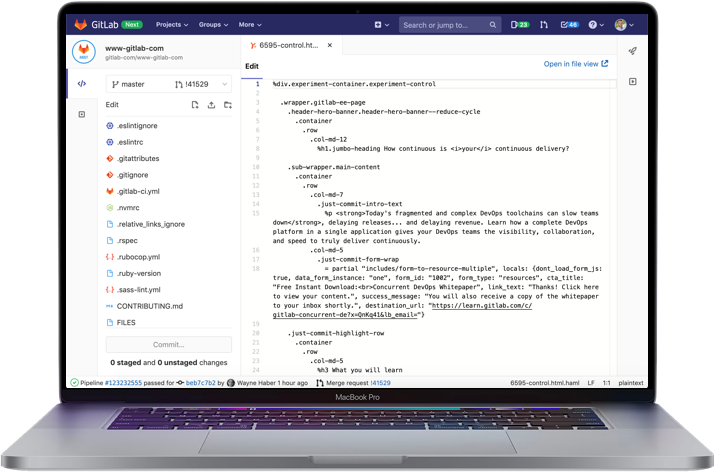
Task: Open merge requests icon in navbar
Action: coord(544,25)
